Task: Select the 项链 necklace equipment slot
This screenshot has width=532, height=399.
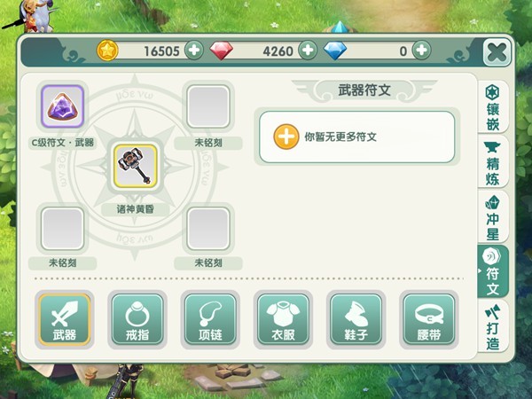Action: click(210, 319)
